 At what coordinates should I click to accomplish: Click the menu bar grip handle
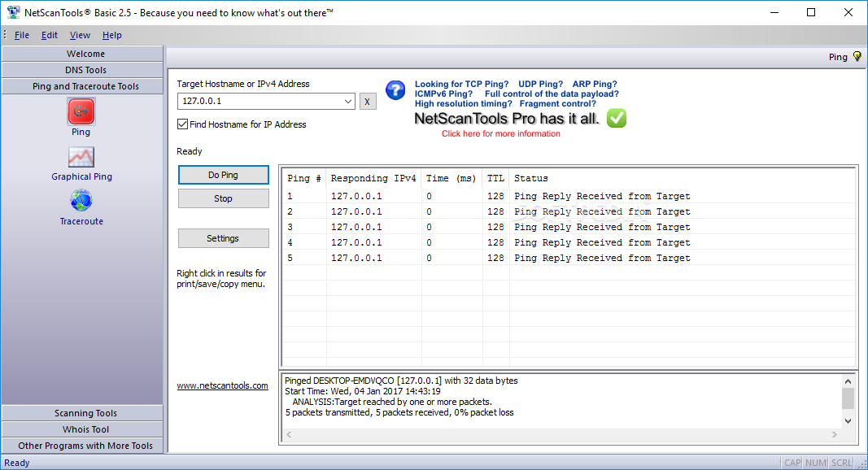click(5, 35)
